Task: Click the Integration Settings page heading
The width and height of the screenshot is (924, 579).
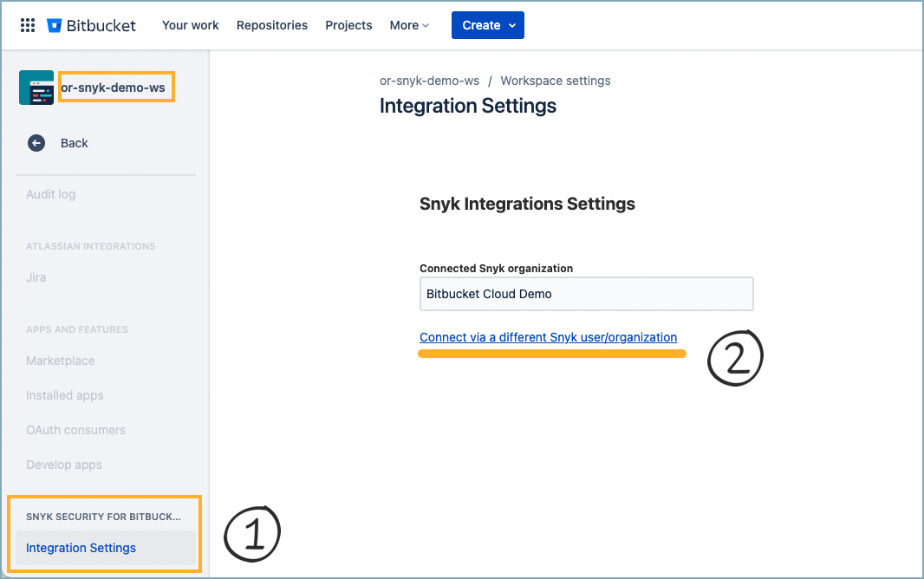Action: [x=468, y=106]
